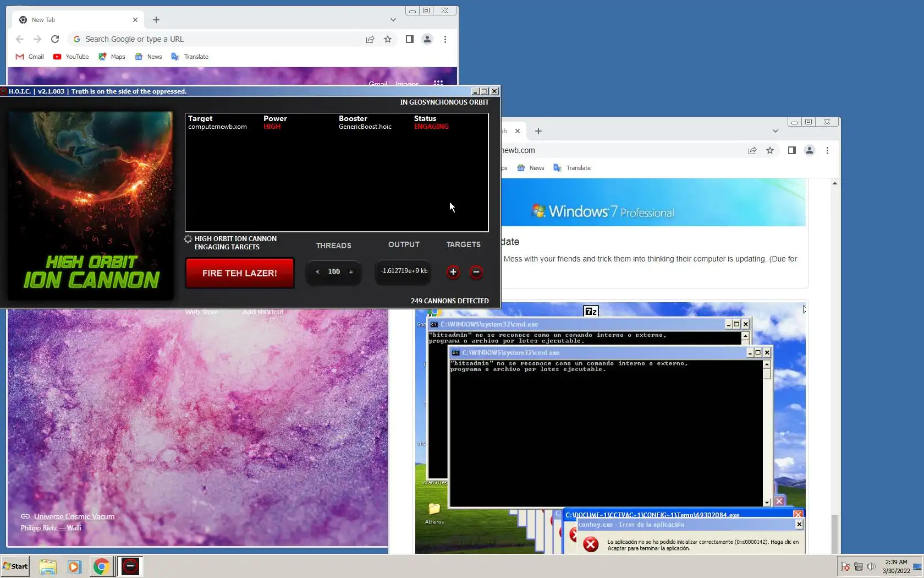This screenshot has height=578, width=924.
Task: Go back in the New Tab Chrome window
Action: tap(20, 39)
